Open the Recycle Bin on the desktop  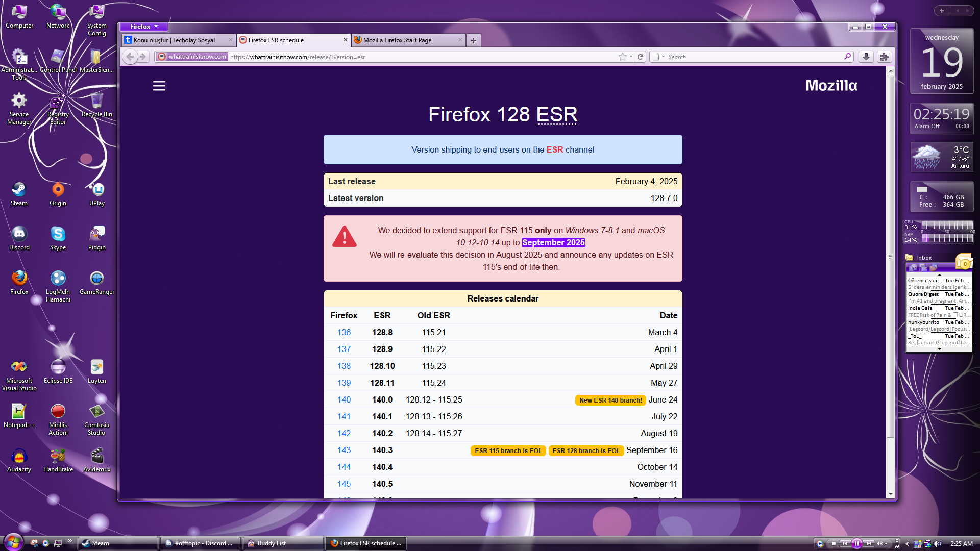(96, 106)
